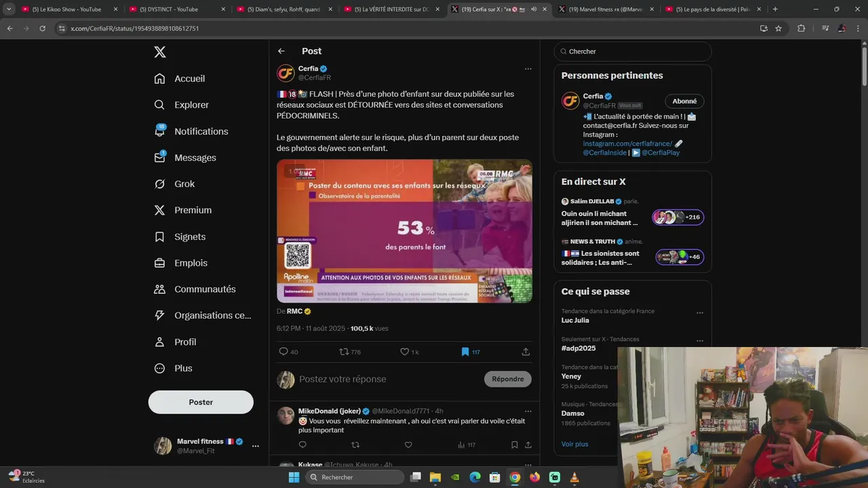This screenshot has width=868, height=488.
Task: Open Communautés page
Action: (195, 289)
